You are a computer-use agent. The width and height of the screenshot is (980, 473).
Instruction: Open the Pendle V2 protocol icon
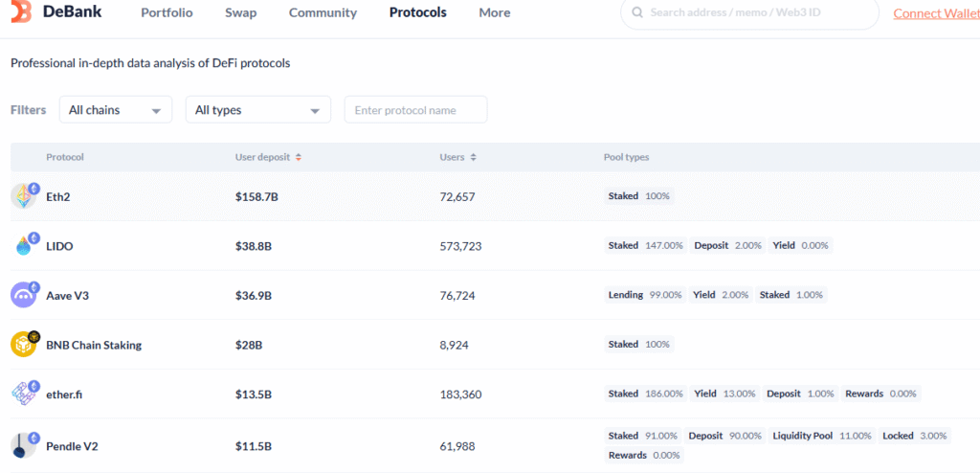(x=25, y=445)
